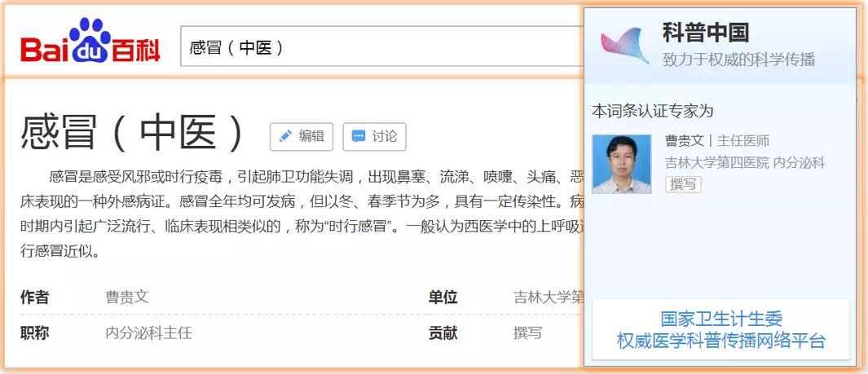868x374 pixels.
Task: Click the 编辑 button
Action: (x=302, y=137)
